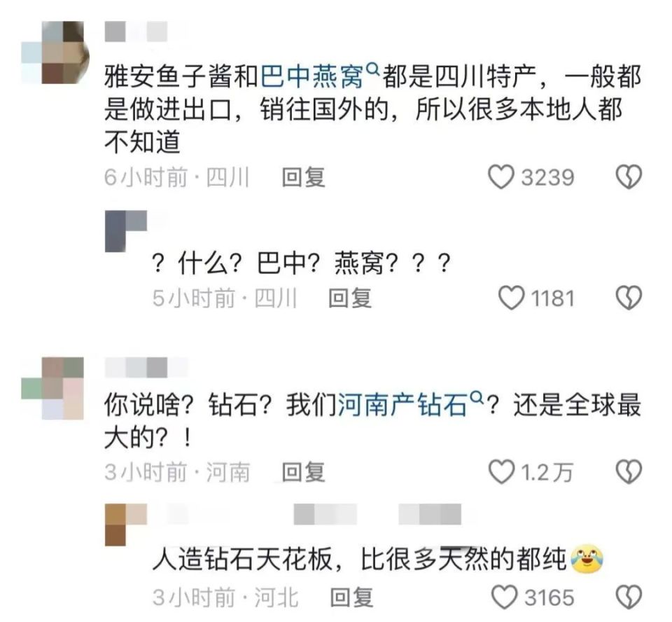Dislike the 人造钻石天花板 reply
This screenshot has height=622, width=672.
click(x=629, y=597)
